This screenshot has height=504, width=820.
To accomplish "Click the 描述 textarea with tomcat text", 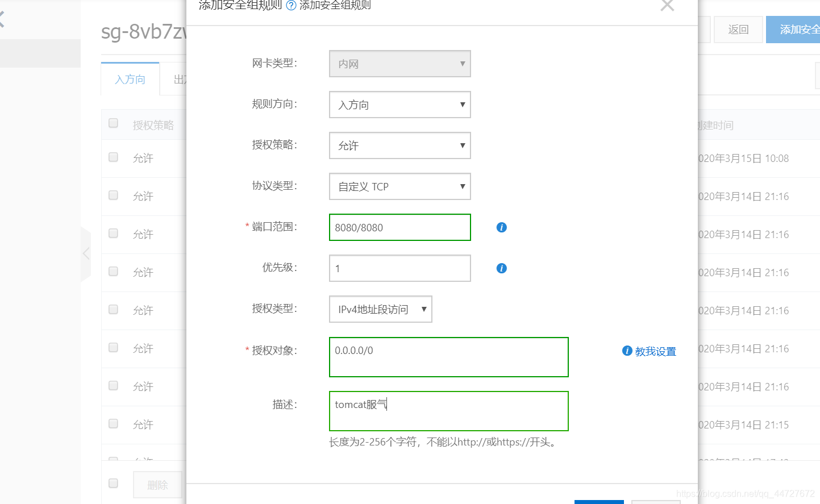I will [449, 411].
